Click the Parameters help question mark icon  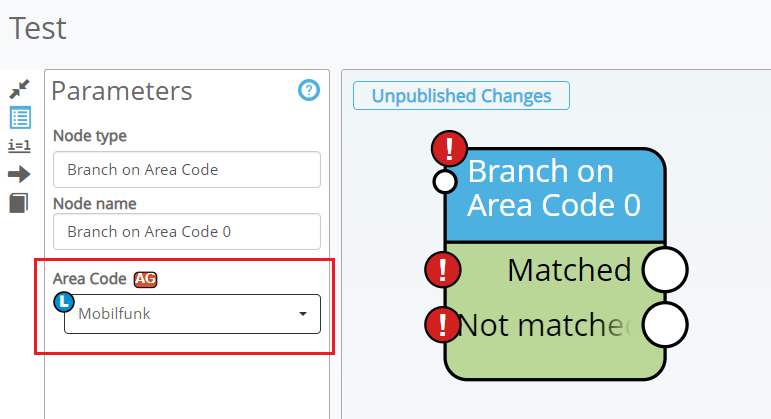click(x=309, y=91)
